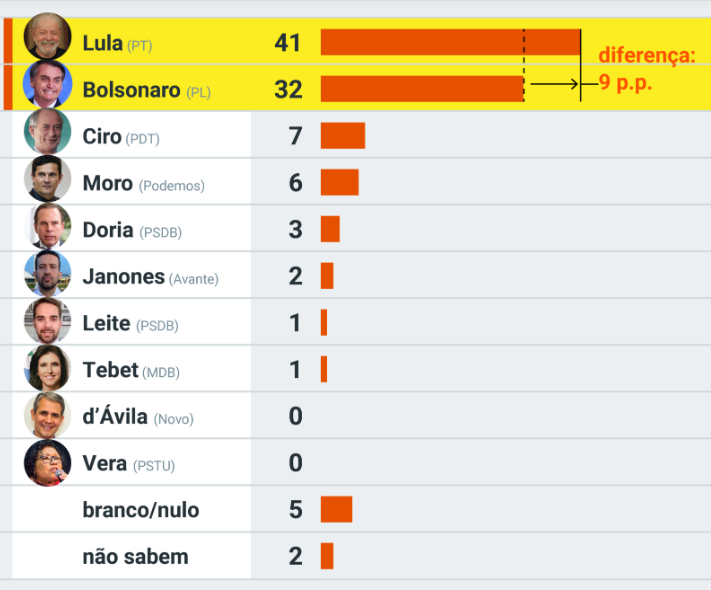Select the Ciro (PDT) name label
The width and height of the screenshot is (711, 590).
[x=121, y=137]
